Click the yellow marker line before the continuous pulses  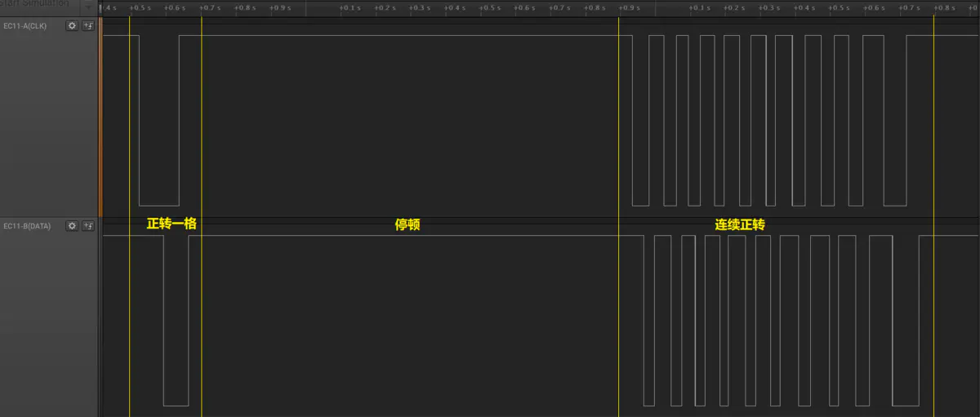tap(619, 212)
